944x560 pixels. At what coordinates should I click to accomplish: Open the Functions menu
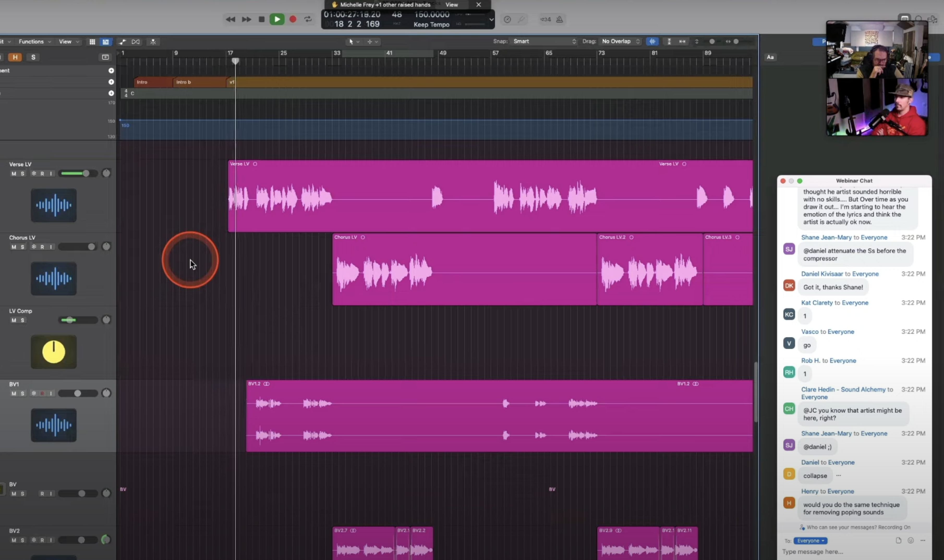click(x=34, y=41)
